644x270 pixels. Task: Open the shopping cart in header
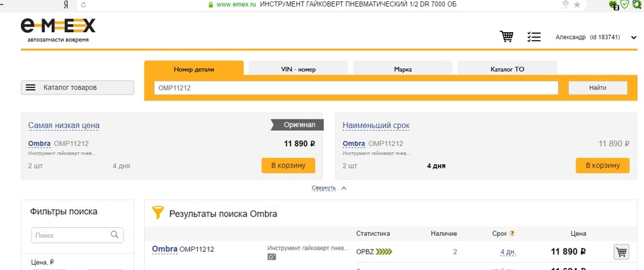point(506,37)
